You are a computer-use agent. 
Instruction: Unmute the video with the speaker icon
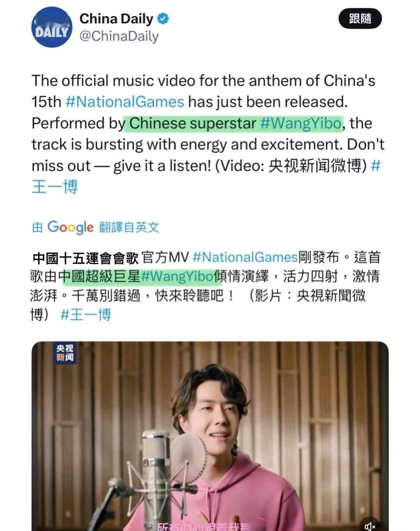(x=369, y=526)
